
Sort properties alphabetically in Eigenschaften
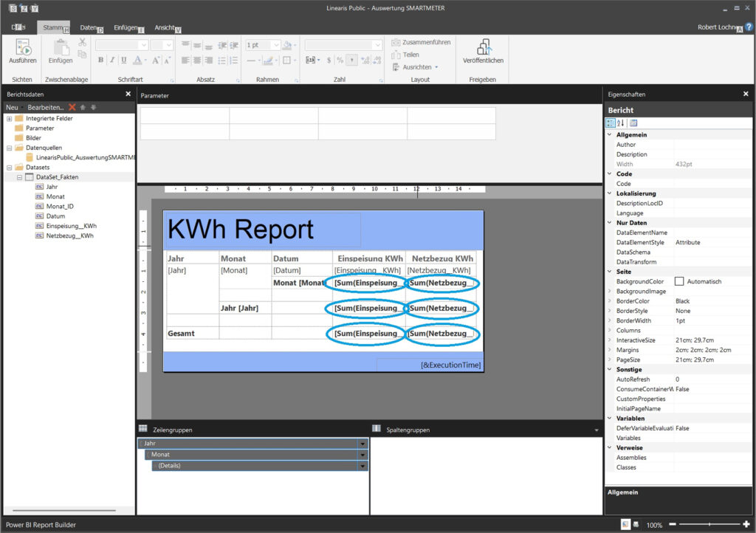tap(621, 123)
